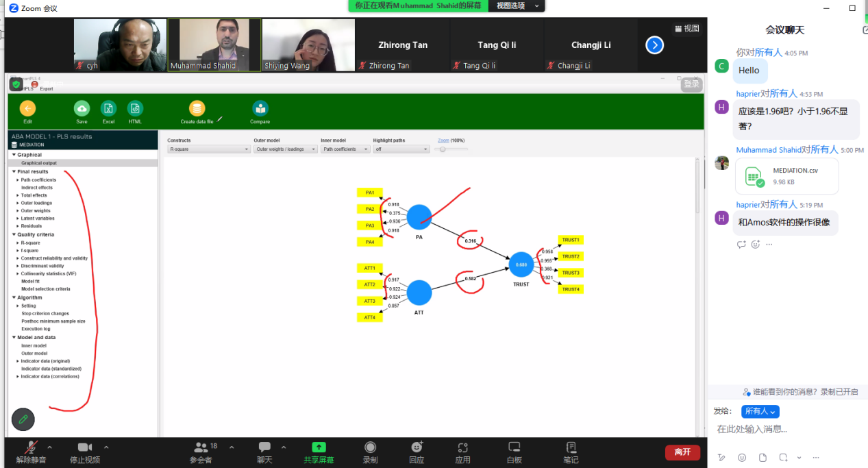Screen dimensions: 868x468
Task: Expand audio options arrow beside microphone
Action: 49,447
